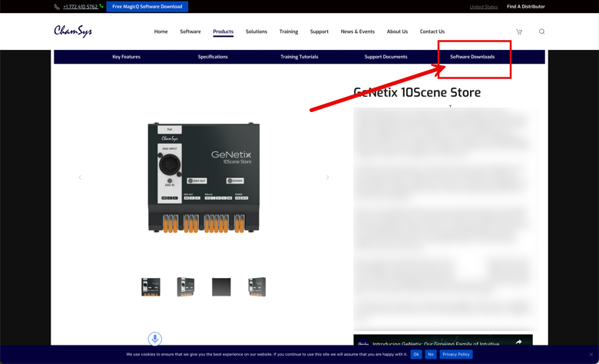
Task: Open the Software menu
Action: tap(190, 31)
